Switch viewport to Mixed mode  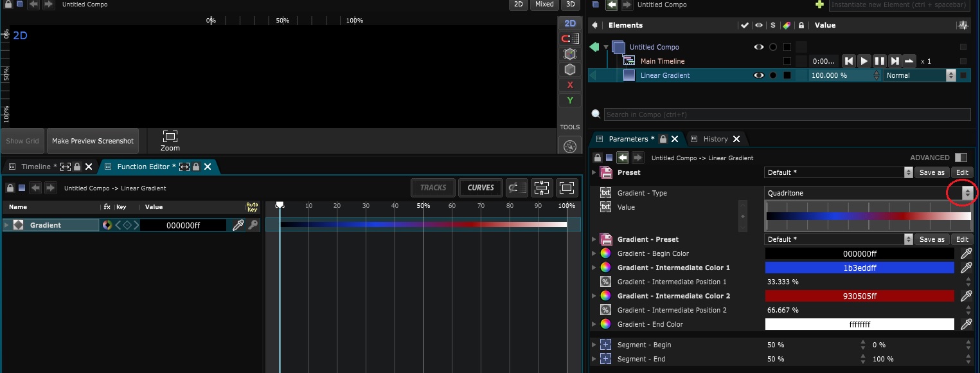point(544,5)
